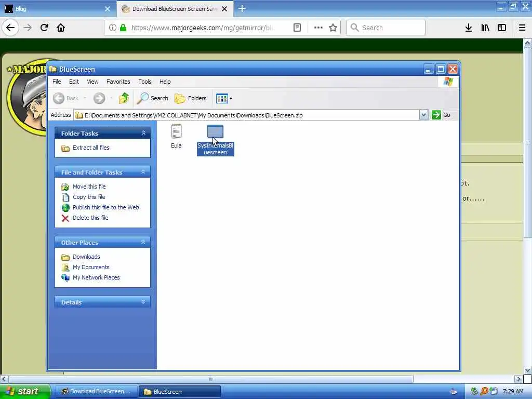Click Explorer address path field

pyautogui.click(x=247, y=115)
